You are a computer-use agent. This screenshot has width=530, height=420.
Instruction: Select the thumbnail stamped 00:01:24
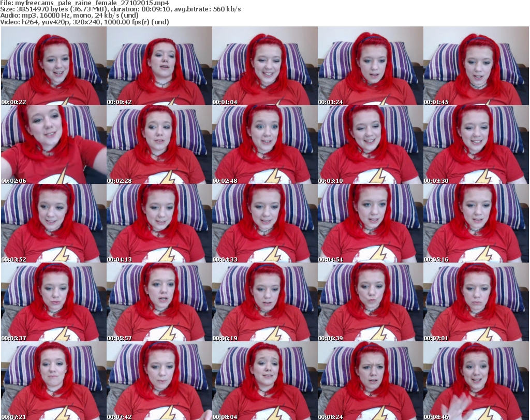pyautogui.click(x=371, y=66)
